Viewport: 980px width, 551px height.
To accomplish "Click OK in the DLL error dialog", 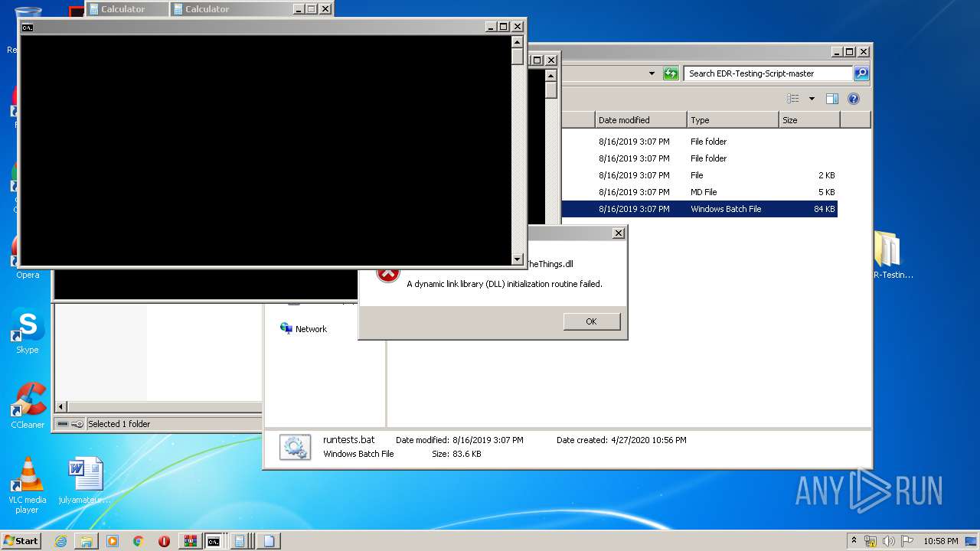I will coord(591,321).
